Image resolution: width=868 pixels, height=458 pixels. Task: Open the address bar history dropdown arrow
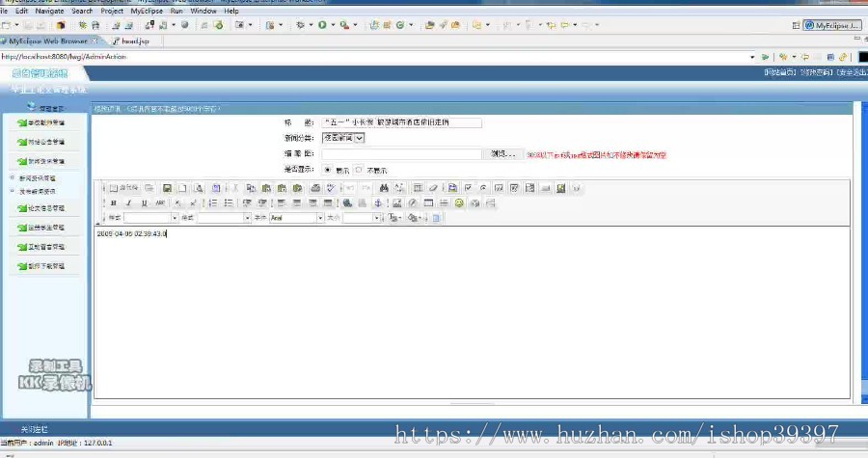click(751, 57)
